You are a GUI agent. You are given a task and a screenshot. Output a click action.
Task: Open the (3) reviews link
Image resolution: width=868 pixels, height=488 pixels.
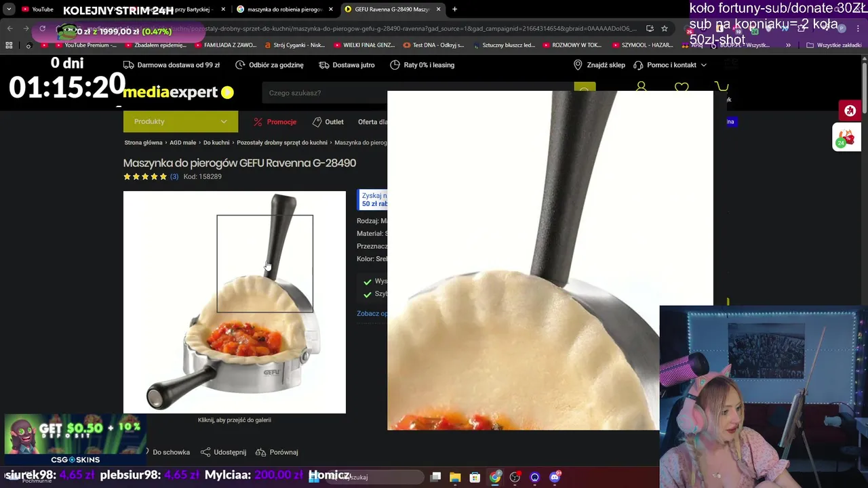(x=174, y=177)
